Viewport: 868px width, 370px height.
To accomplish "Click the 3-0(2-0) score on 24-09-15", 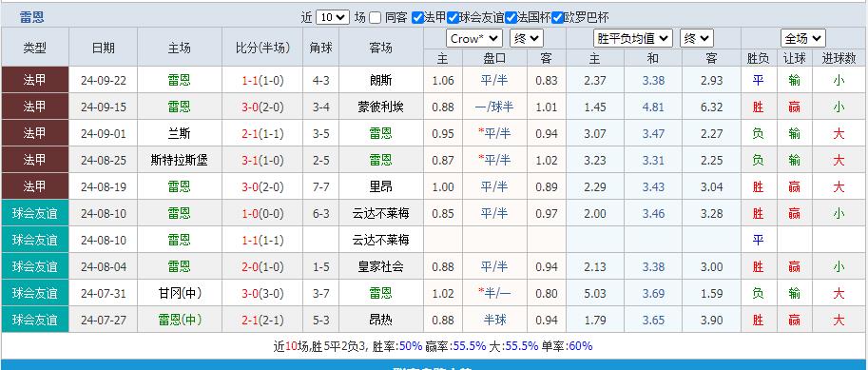I will pyautogui.click(x=262, y=107).
